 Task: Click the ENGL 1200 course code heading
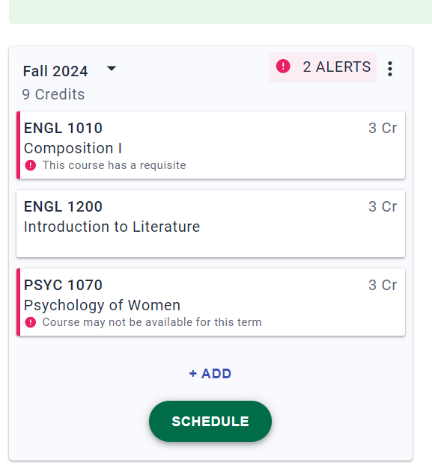point(63,207)
